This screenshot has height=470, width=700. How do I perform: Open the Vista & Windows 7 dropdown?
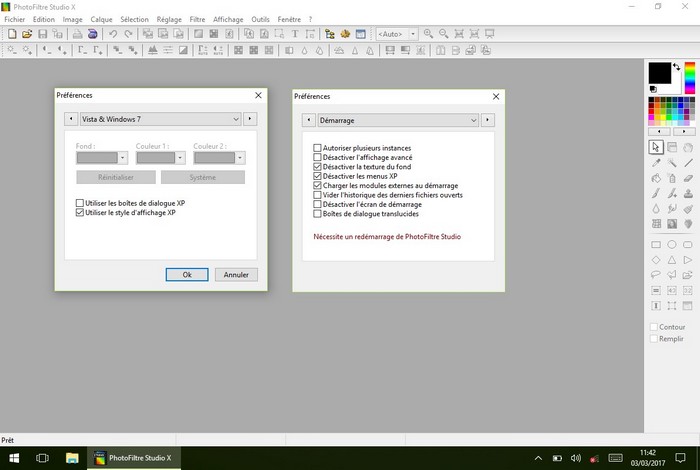161,119
